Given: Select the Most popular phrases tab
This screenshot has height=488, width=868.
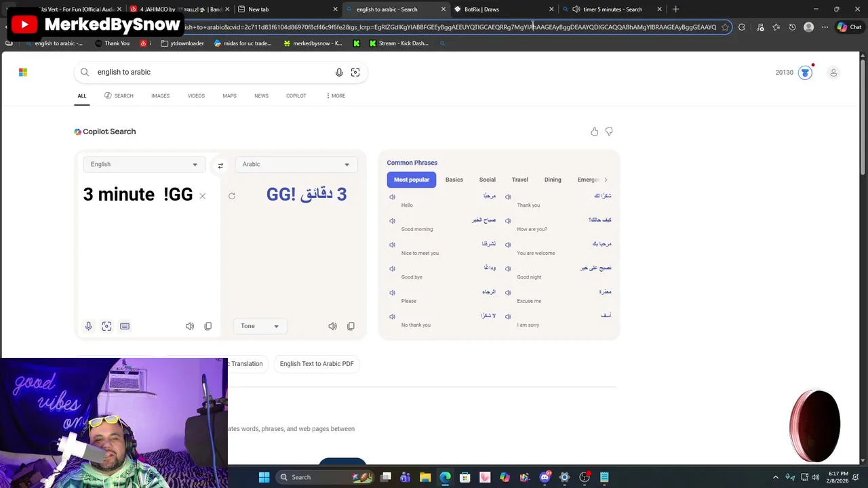Looking at the screenshot, I should tap(412, 180).
